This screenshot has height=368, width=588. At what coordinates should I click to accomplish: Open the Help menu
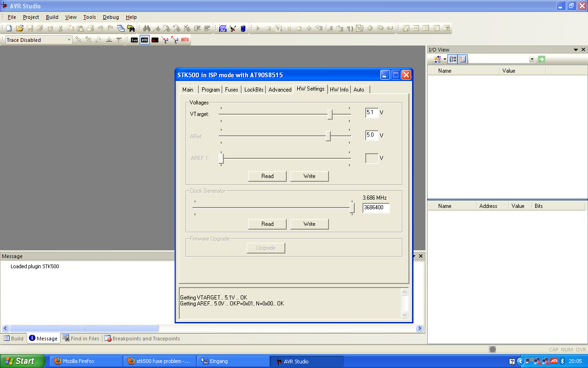131,17
